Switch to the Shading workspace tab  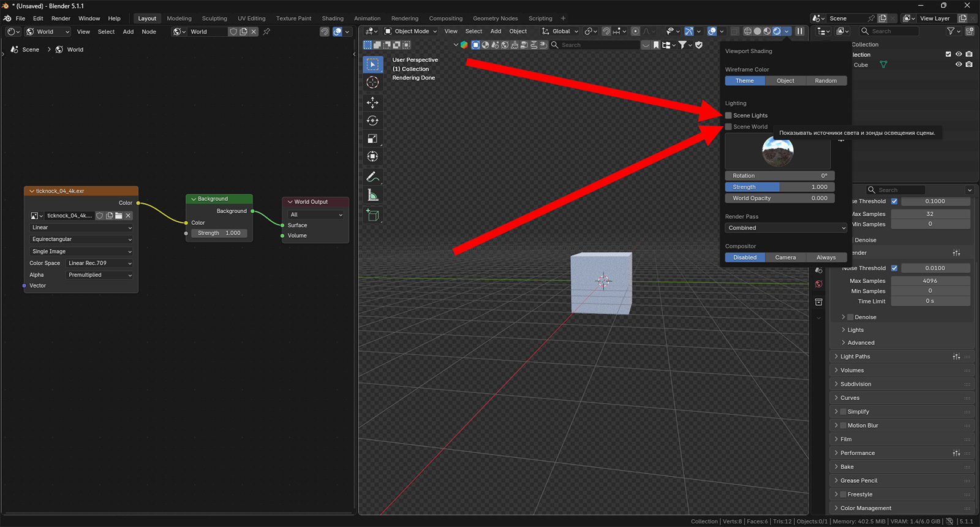(333, 18)
